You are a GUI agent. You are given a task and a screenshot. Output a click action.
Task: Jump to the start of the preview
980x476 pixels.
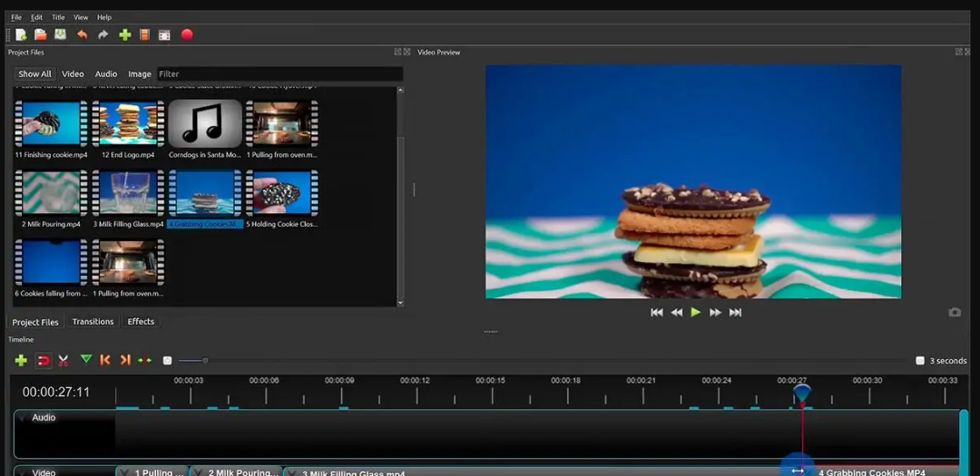(657, 312)
